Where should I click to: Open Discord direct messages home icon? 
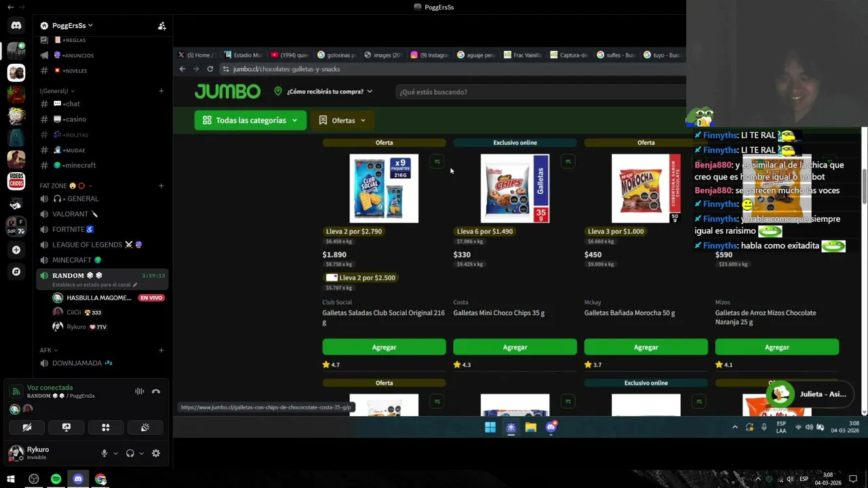16,26
